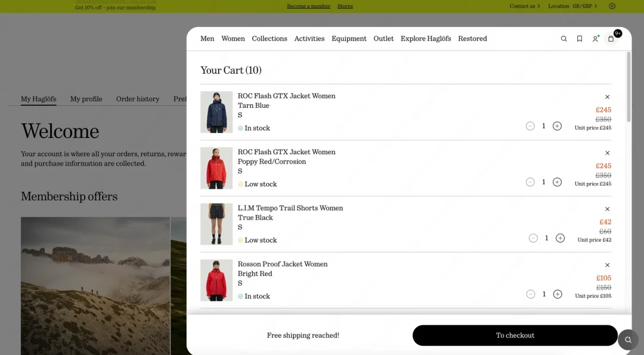Open the Activities menu
The image size is (644, 355).
pyautogui.click(x=309, y=39)
